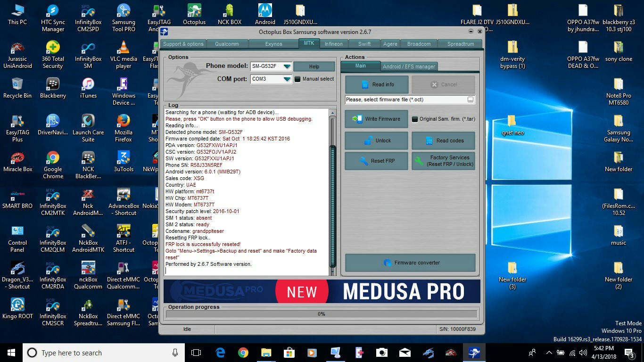Select the InfinityBox CM2SPD desktop shortcut
The image size is (644, 362).
[x=88, y=18]
